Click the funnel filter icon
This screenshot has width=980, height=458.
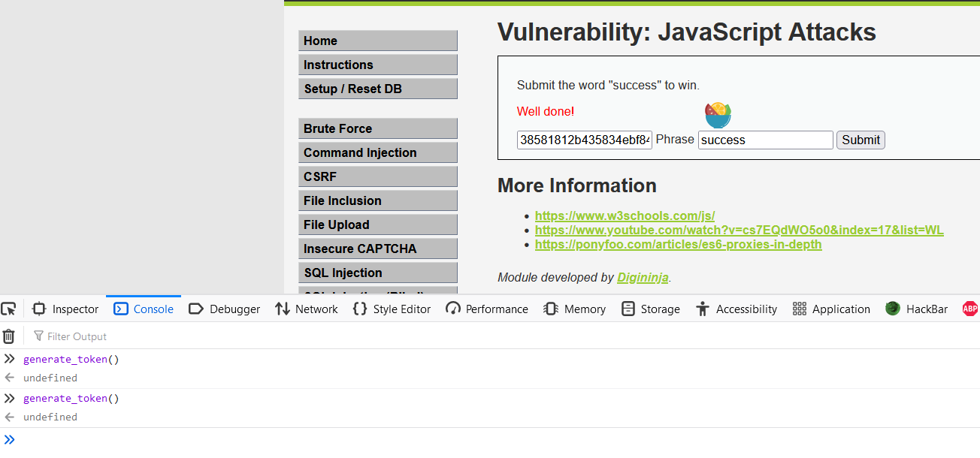tap(38, 336)
